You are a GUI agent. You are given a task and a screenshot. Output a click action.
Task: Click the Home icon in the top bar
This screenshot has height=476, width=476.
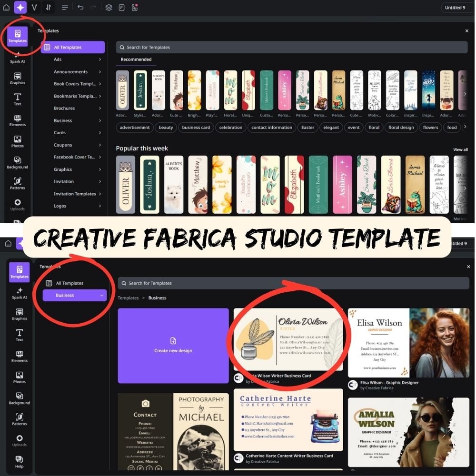[6, 7]
